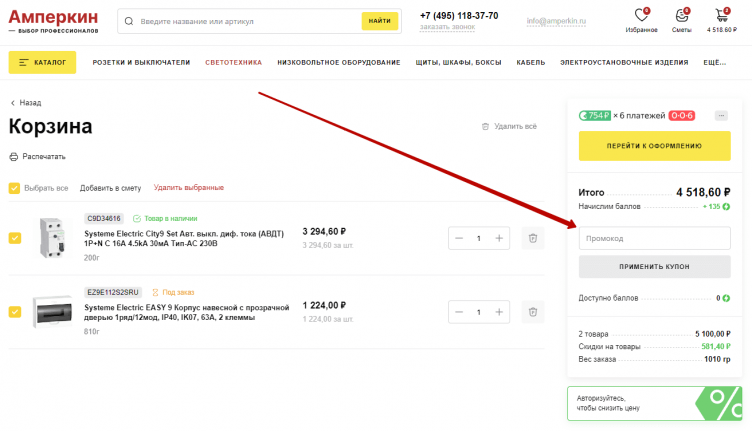Decrease quantity of EASY 9 Корпус with minus
The width and height of the screenshot is (752, 431).
click(x=459, y=312)
